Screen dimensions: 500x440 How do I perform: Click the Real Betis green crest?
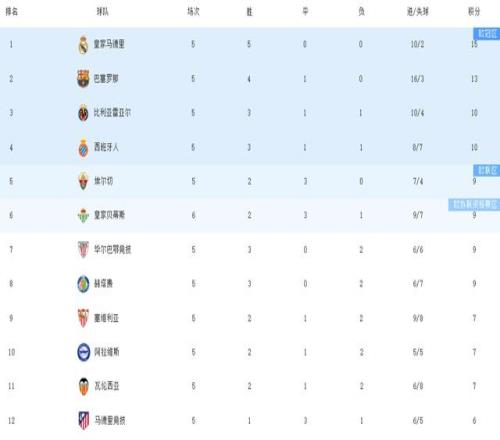[83, 215]
